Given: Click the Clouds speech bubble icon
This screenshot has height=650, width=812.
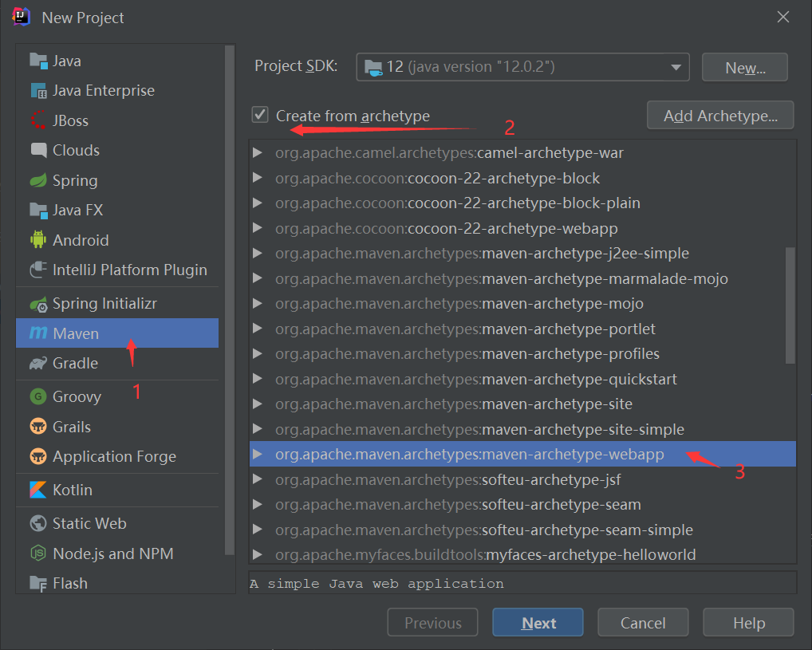Looking at the screenshot, I should tap(38, 150).
